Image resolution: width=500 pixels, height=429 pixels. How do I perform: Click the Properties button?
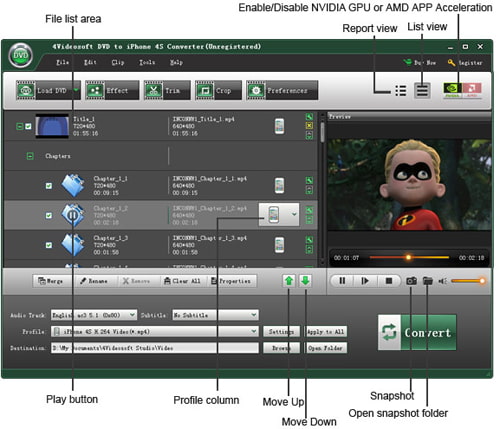(232, 281)
